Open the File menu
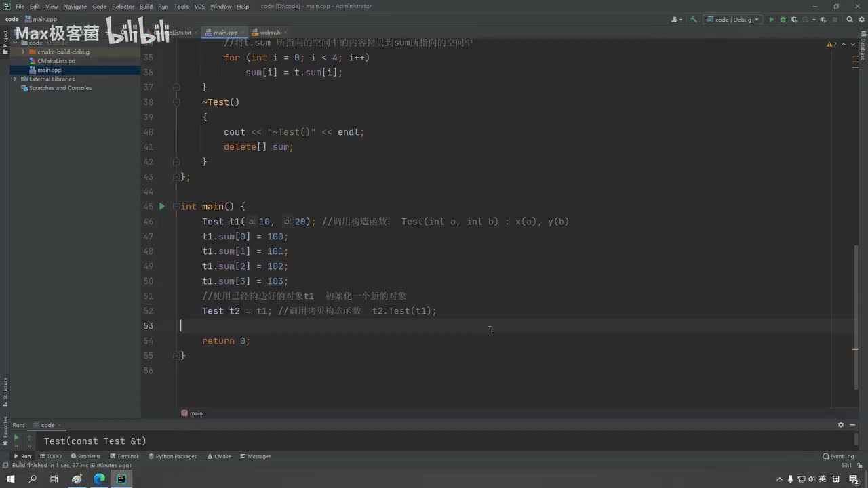 20,6
